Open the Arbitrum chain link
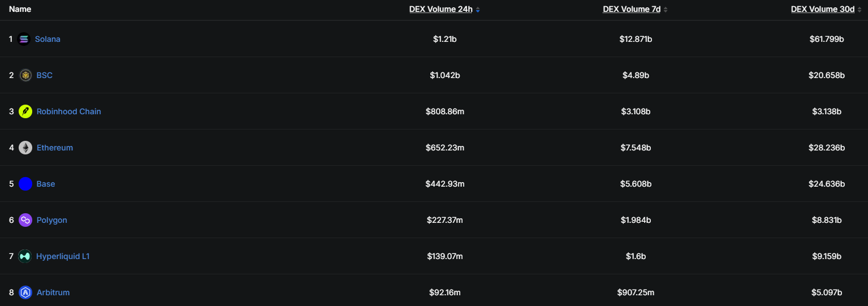This screenshot has height=306, width=868. tap(53, 292)
